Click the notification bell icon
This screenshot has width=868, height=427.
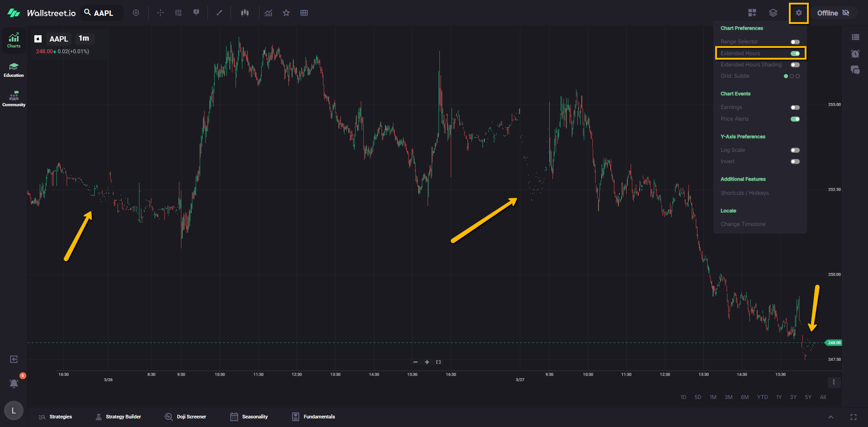pos(14,384)
